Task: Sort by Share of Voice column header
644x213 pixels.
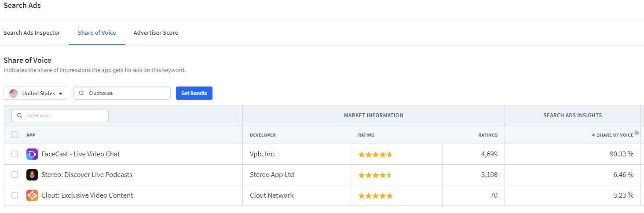Action: tap(615, 135)
